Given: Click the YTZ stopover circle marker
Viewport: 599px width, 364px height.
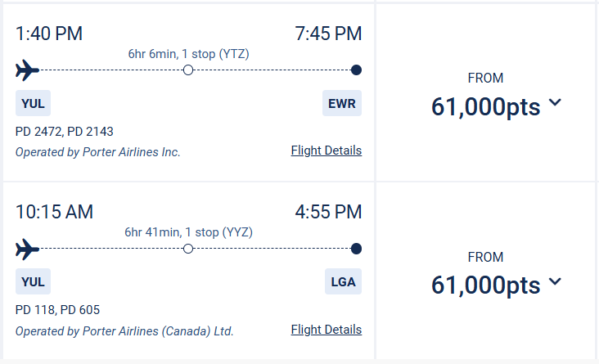Looking at the screenshot, I should tap(188, 70).
